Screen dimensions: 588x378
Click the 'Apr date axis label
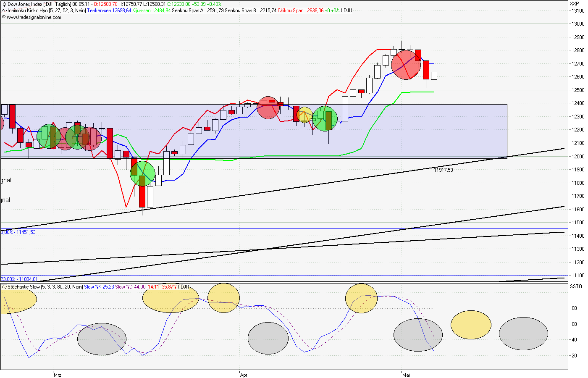point(243,375)
